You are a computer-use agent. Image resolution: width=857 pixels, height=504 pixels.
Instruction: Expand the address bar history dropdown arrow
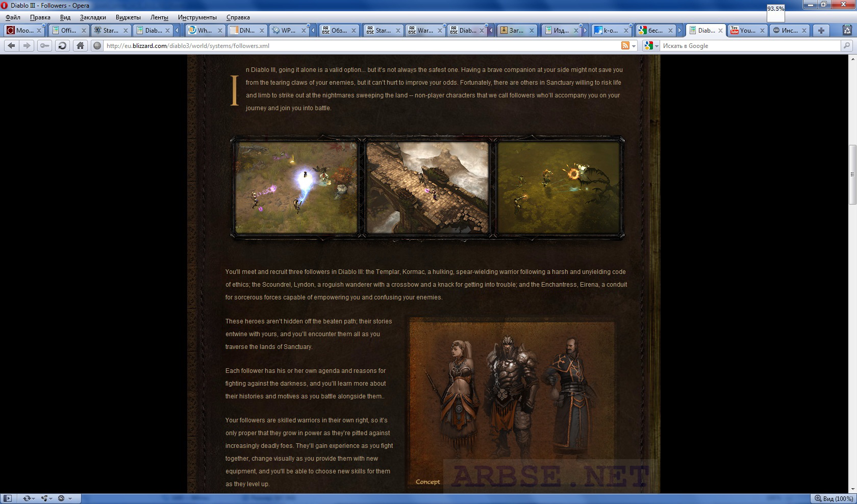(x=634, y=46)
